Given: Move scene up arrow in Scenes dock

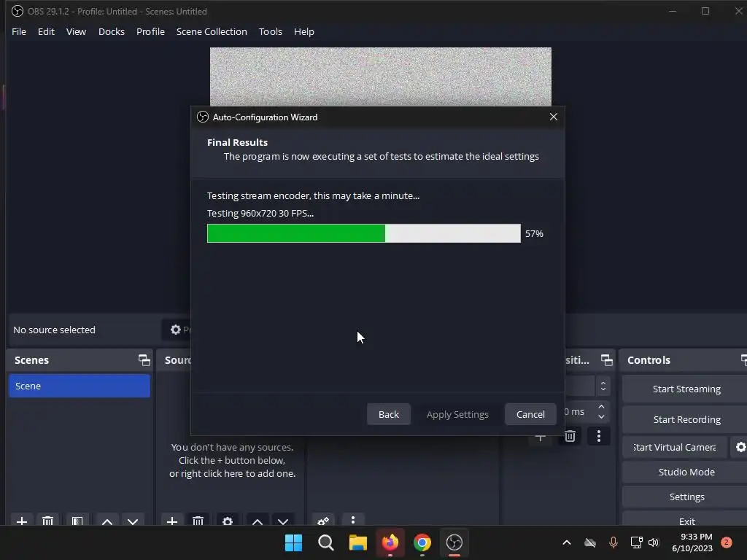Looking at the screenshot, I should 107,521.
